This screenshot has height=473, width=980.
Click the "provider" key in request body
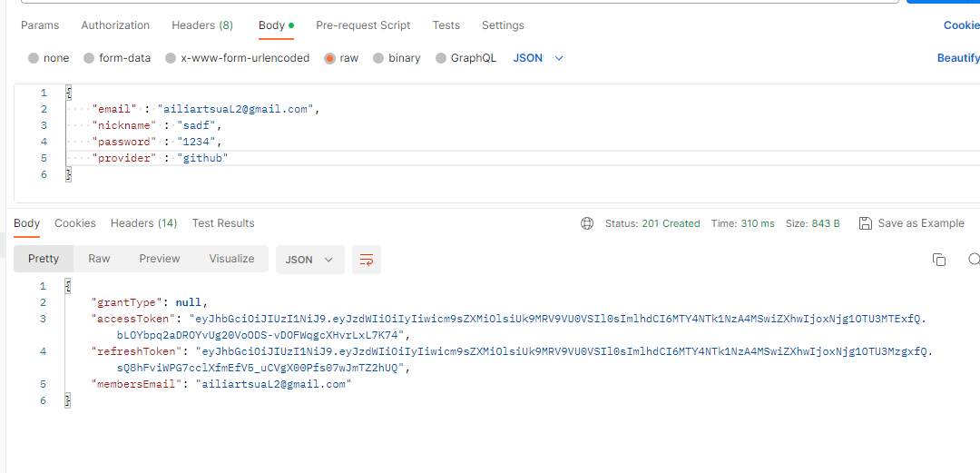(124, 158)
